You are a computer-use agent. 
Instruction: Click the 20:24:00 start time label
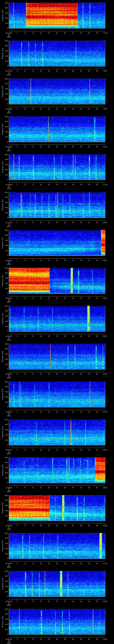[9, 336]
